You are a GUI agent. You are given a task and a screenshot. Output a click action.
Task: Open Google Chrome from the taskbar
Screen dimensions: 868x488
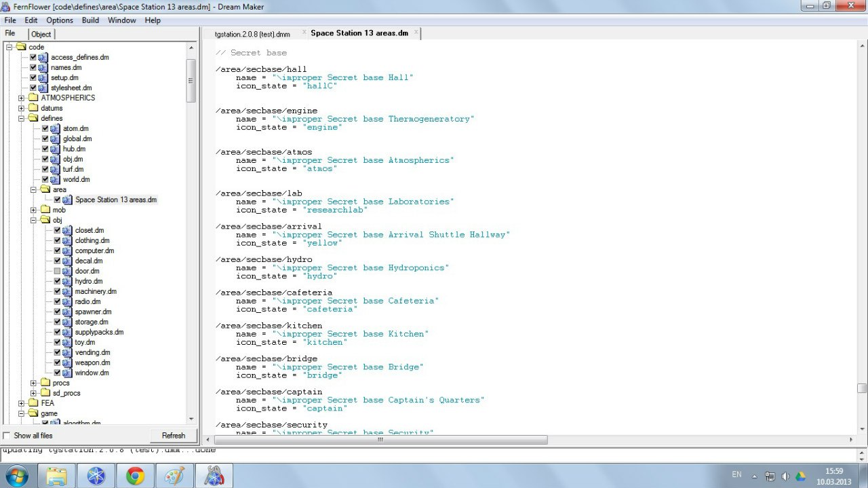click(x=135, y=476)
